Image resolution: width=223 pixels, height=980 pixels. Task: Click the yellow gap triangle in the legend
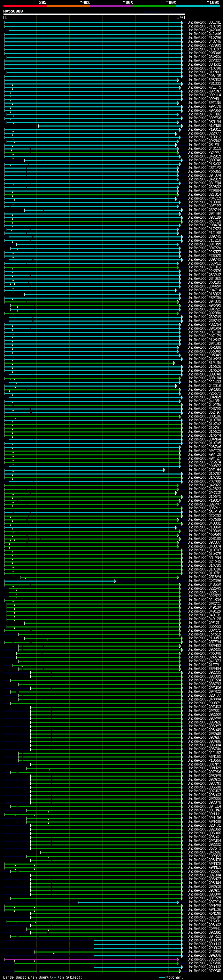tap(29, 977)
